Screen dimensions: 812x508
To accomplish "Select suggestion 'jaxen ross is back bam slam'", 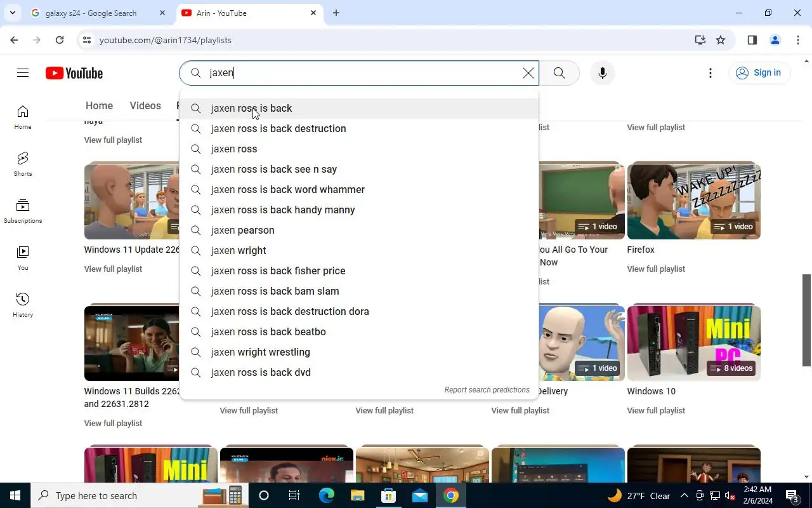I will tap(359, 291).
